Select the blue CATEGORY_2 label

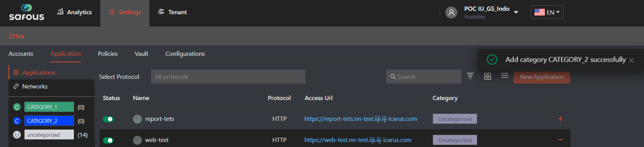[49, 121]
